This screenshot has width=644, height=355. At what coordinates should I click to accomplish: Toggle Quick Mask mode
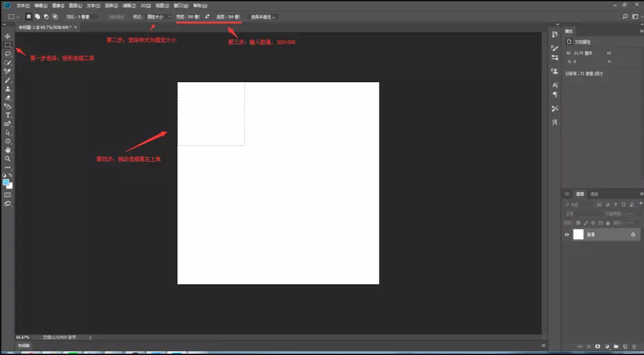[x=7, y=194]
